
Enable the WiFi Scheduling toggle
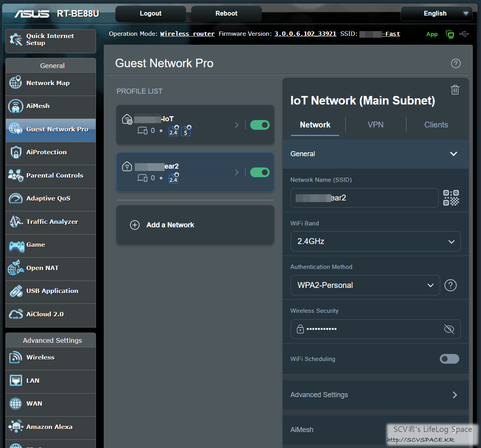click(x=450, y=359)
